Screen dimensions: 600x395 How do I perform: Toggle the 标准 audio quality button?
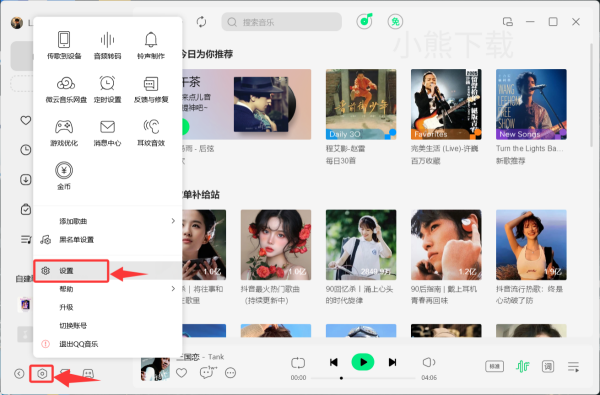point(494,366)
